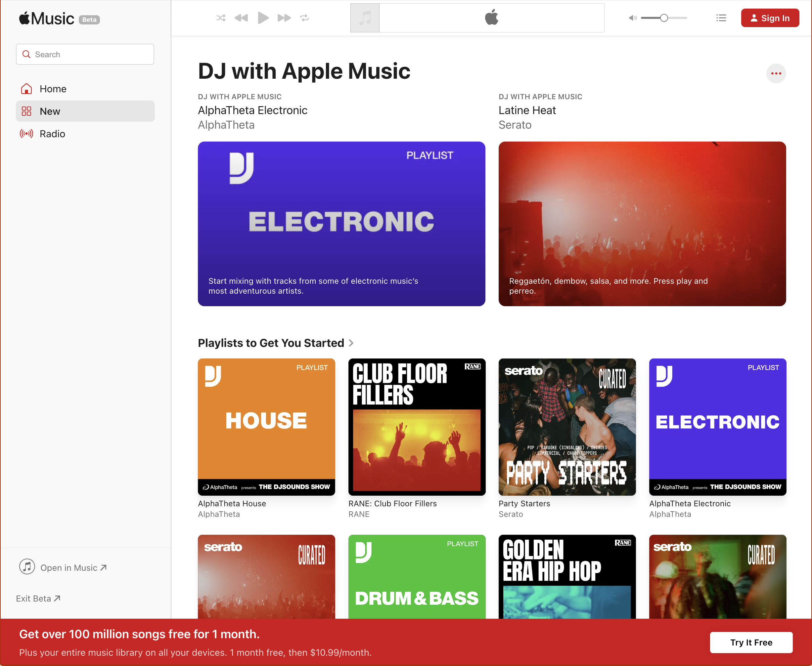Viewport: 812px width, 666px height.
Task: Click the Apple logo in player display
Action: pos(491,17)
